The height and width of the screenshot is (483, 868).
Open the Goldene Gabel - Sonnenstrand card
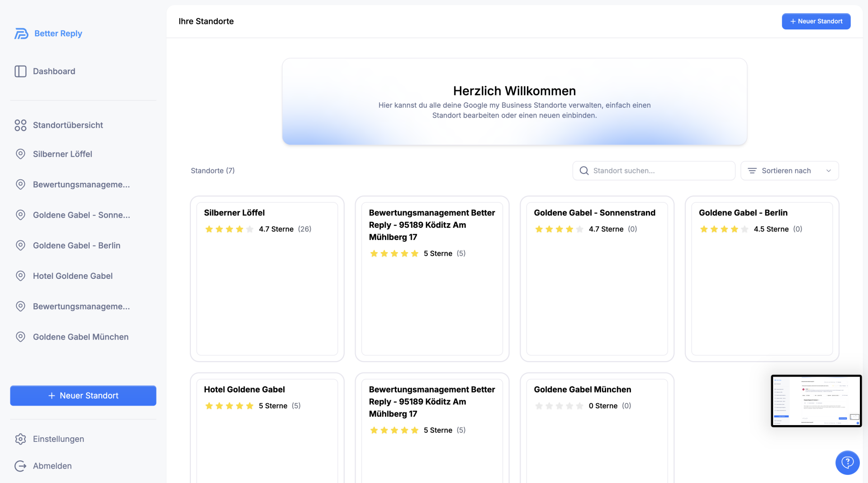[x=597, y=278]
